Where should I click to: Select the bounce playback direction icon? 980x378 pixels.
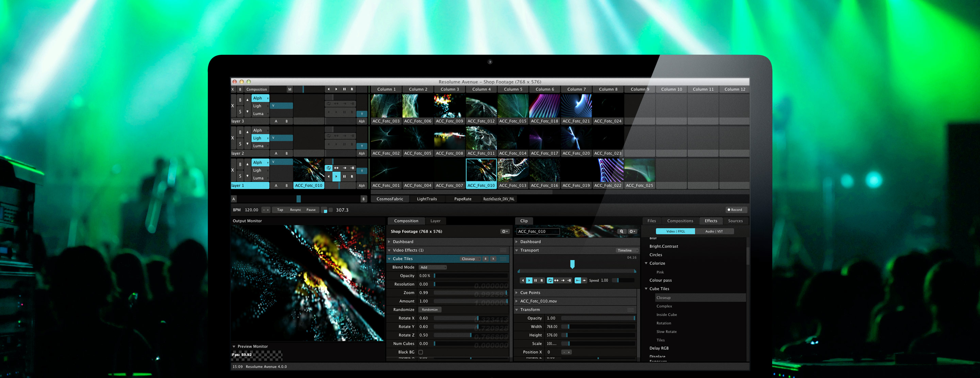557,281
